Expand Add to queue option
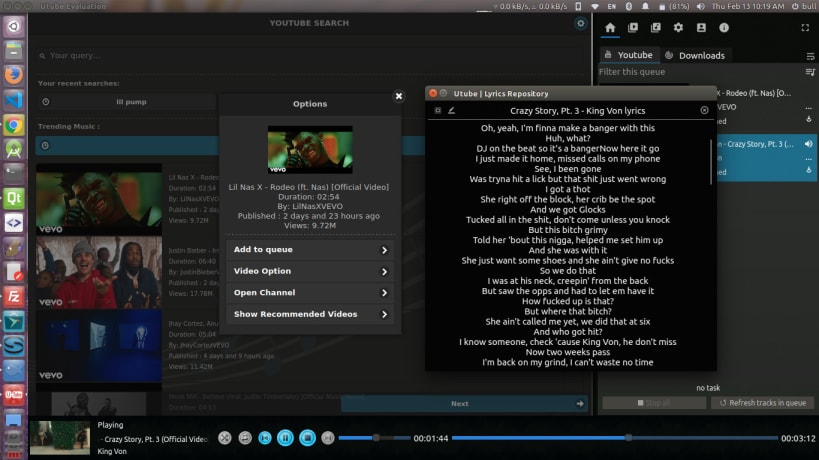Image resolution: width=819 pixels, height=460 pixels. click(x=310, y=250)
